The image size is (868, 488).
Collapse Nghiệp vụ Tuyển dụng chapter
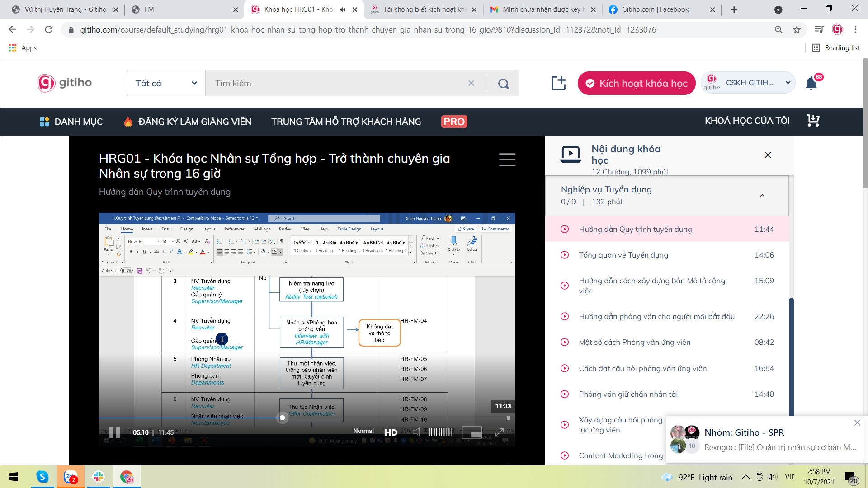(x=762, y=196)
